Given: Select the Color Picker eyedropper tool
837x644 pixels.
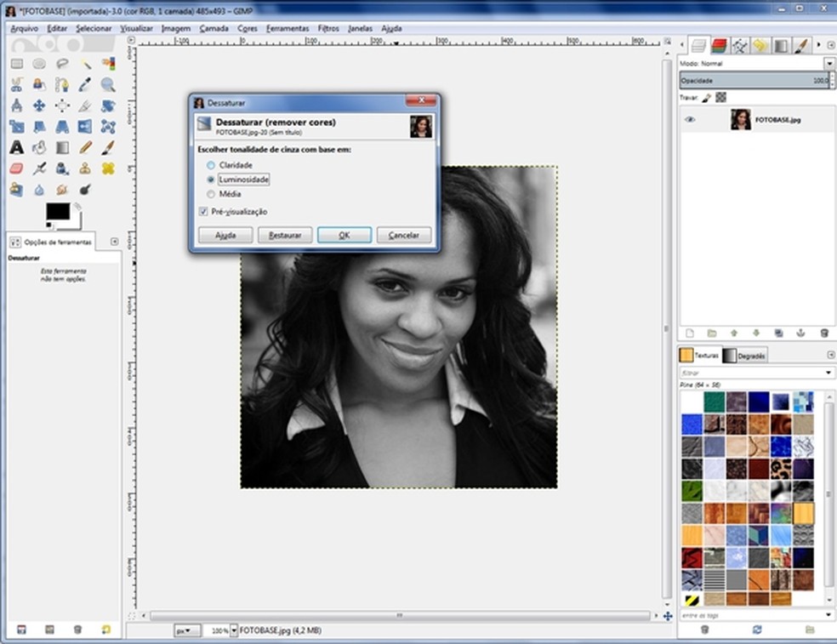Looking at the screenshot, I should (85, 84).
